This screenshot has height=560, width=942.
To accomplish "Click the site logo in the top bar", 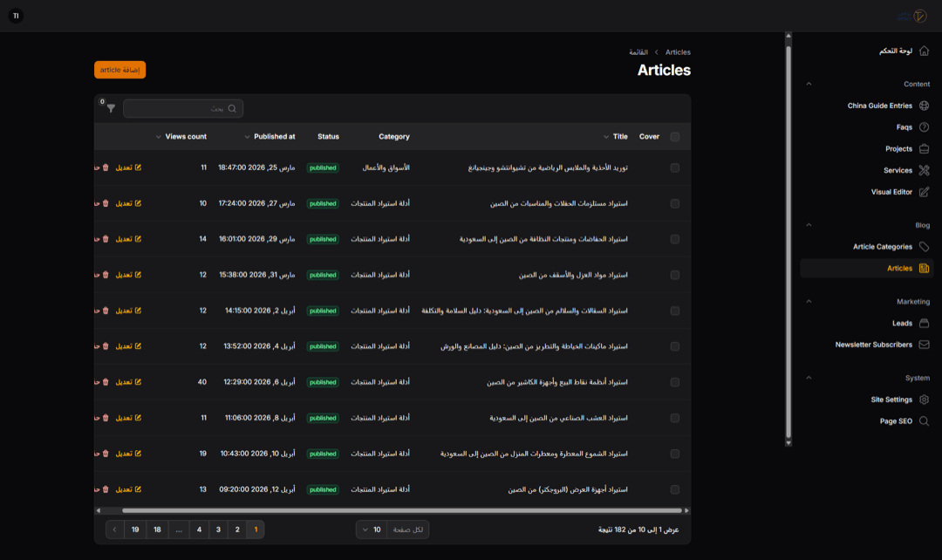I will point(912,17).
